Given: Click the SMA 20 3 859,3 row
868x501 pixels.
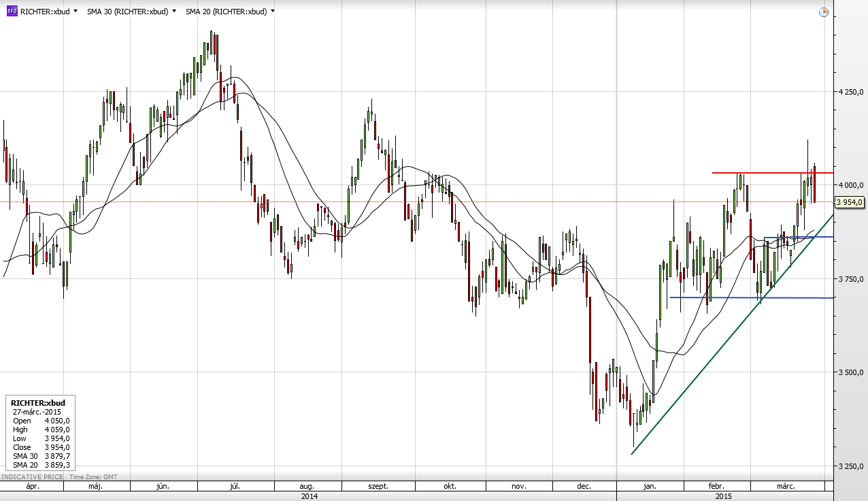Looking at the screenshot, I should click(41, 465).
